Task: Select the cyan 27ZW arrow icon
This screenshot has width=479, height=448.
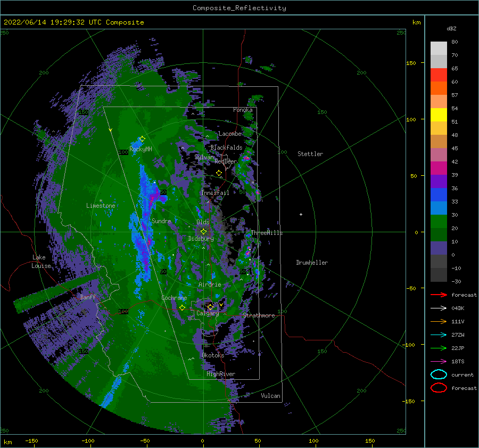Action: point(439,335)
